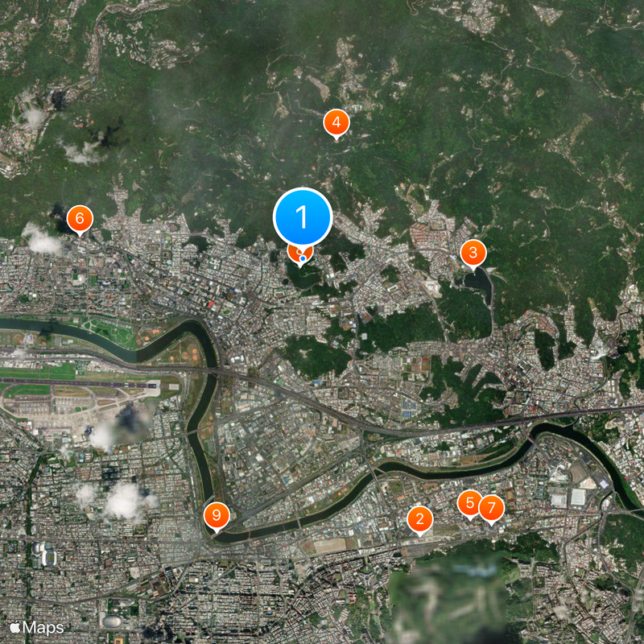644x644 pixels.
Task: Click the red running track oval
Action: tap(426, 364)
